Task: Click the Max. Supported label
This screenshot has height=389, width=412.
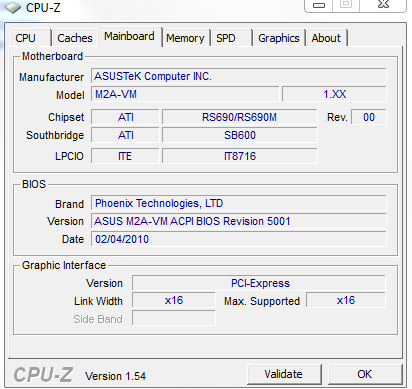Action: click(x=262, y=301)
